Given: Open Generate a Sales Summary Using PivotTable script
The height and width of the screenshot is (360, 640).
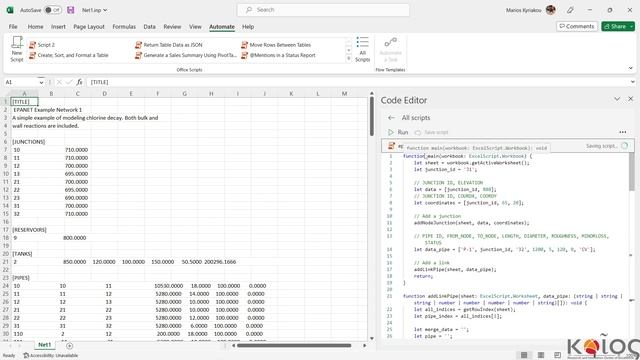Looking at the screenshot, I should coord(186,55).
